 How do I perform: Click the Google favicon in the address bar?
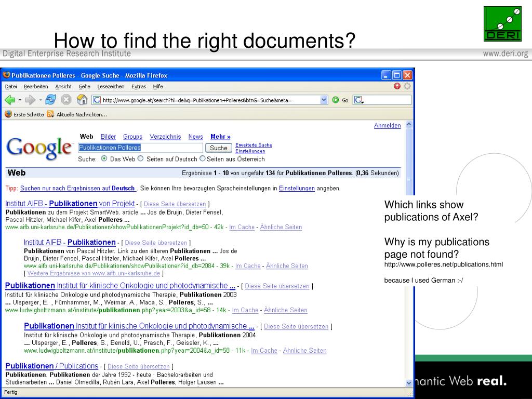click(x=97, y=100)
